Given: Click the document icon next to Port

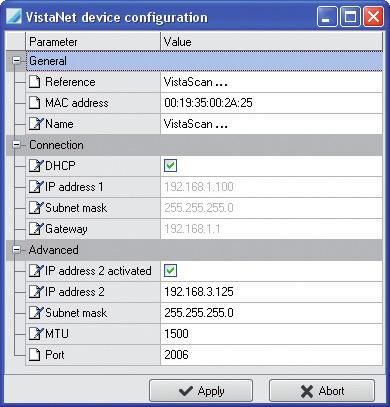Looking at the screenshot, I should pos(34,355).
